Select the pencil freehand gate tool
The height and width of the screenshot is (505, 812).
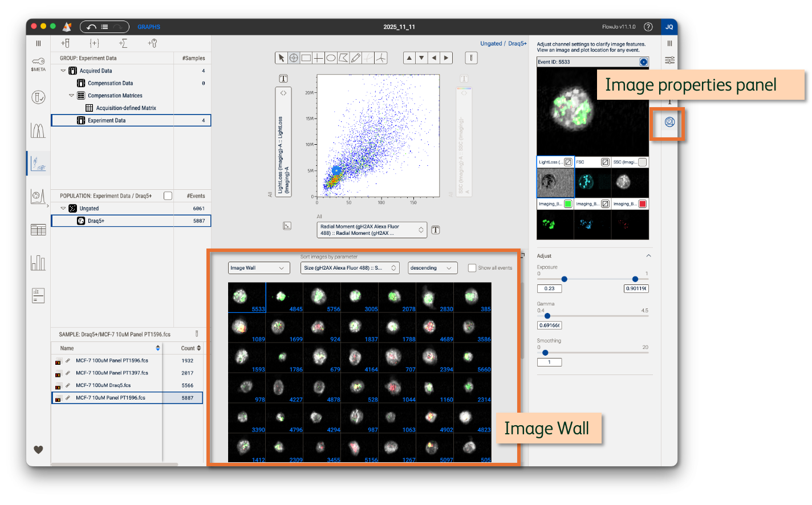[356, 58]
